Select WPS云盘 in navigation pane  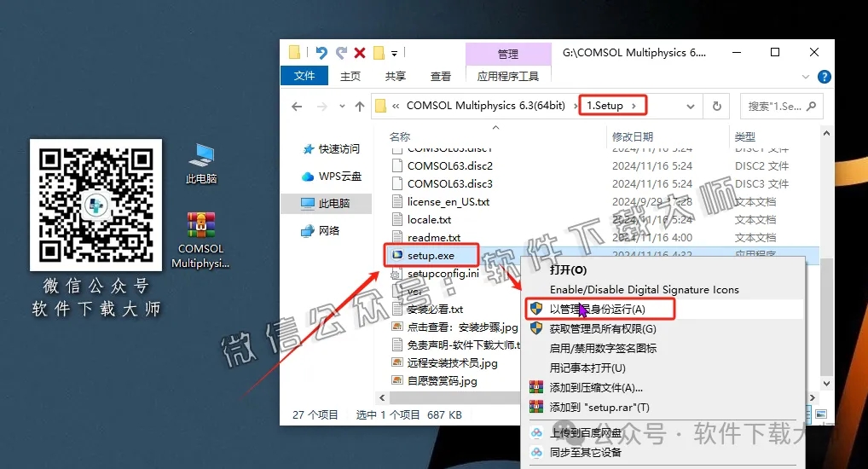coord(331,176)
